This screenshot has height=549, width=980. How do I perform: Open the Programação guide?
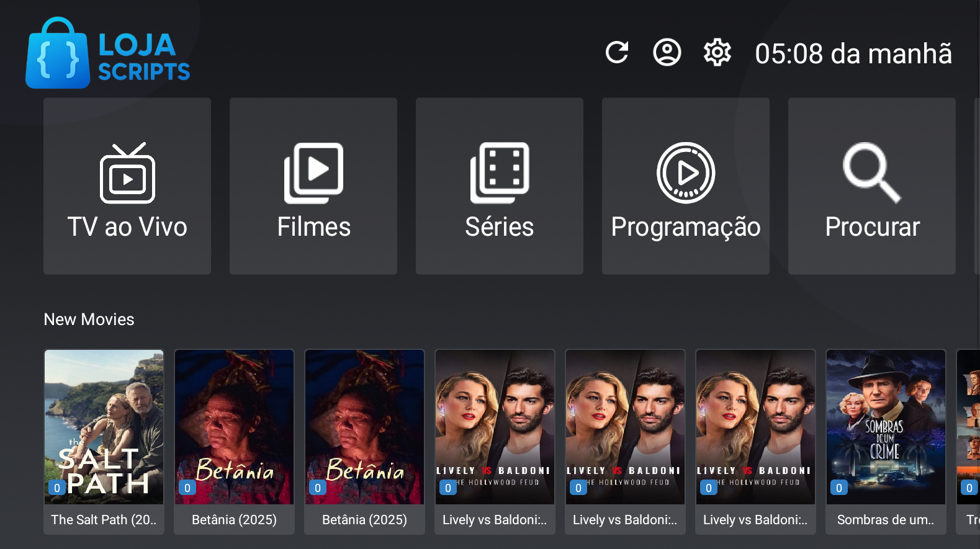point(686,186)
